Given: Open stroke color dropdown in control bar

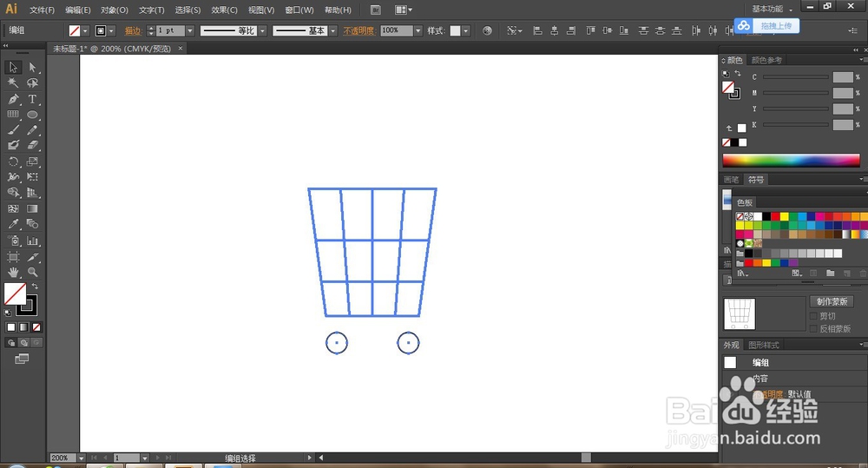Looking at the screenshot, I should point(111,31).
